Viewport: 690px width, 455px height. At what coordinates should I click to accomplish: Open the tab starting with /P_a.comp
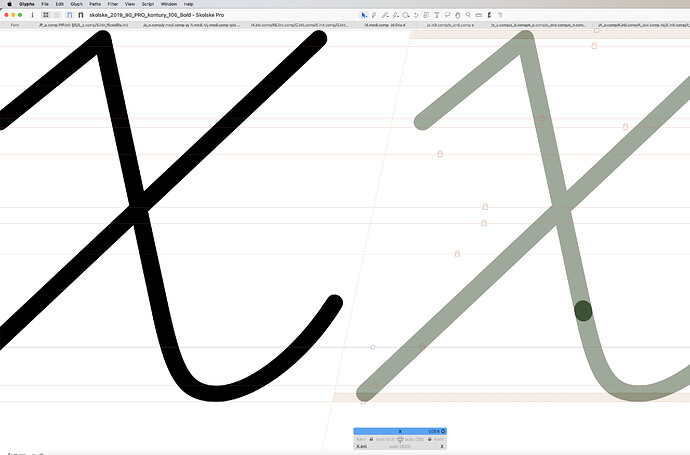[x=84, y=25]
